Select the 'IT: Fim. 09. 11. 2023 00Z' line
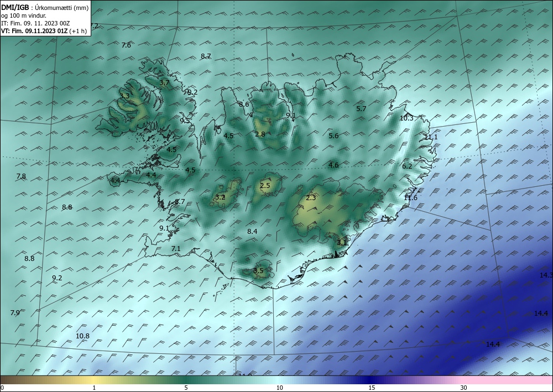The width and height of the screenshot is (553, 392). click(35, 23)
